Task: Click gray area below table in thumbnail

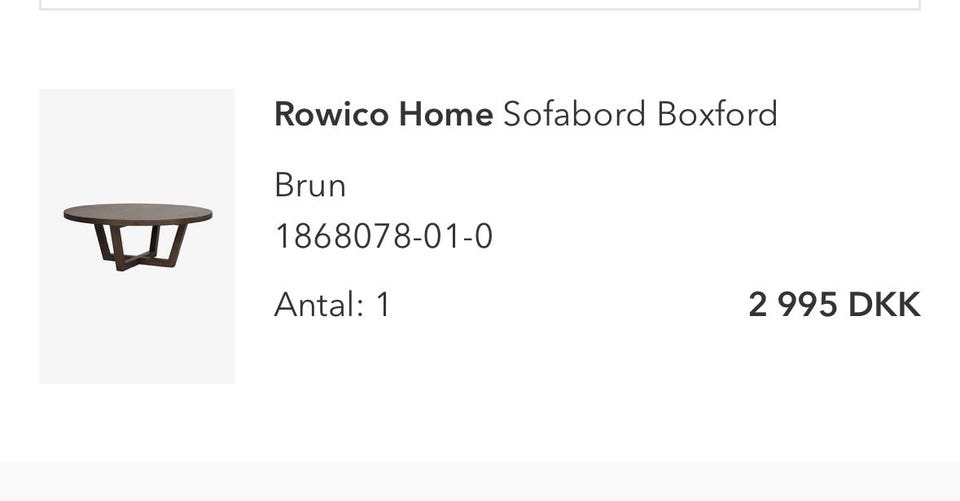Action: (137, 330)
